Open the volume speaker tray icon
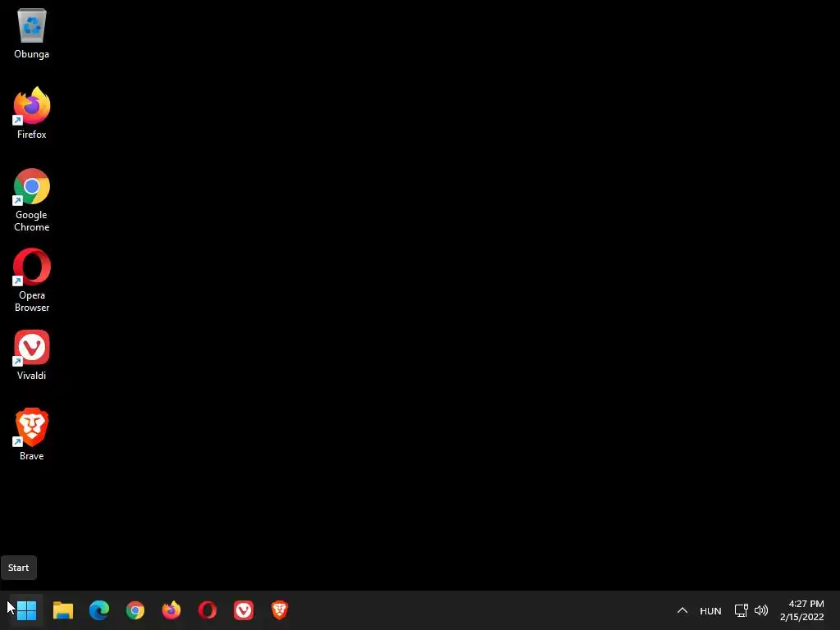Viewport: 840px width, 630px height. (760, 610)
